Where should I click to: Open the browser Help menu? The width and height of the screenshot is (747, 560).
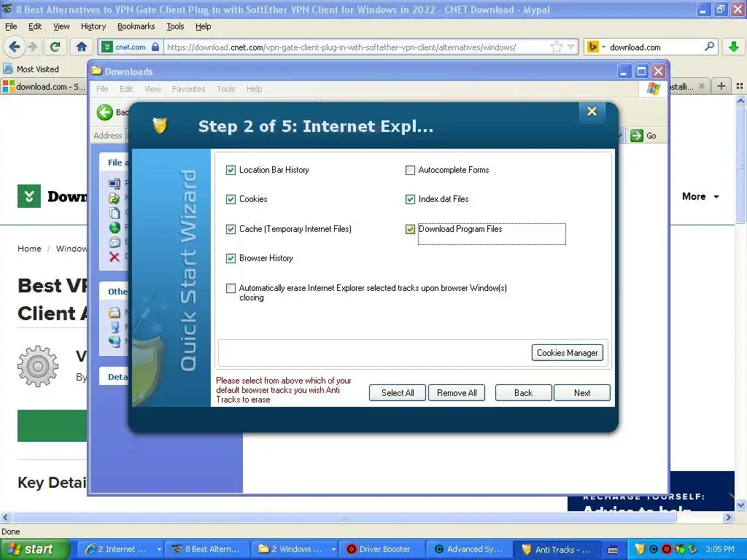coord(203,26)
